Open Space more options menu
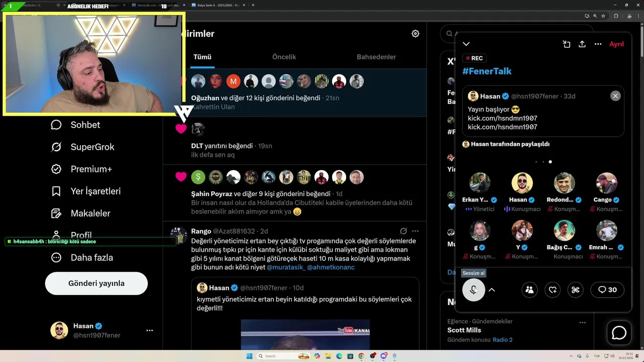The image size is (644, 362). (598, 44)
